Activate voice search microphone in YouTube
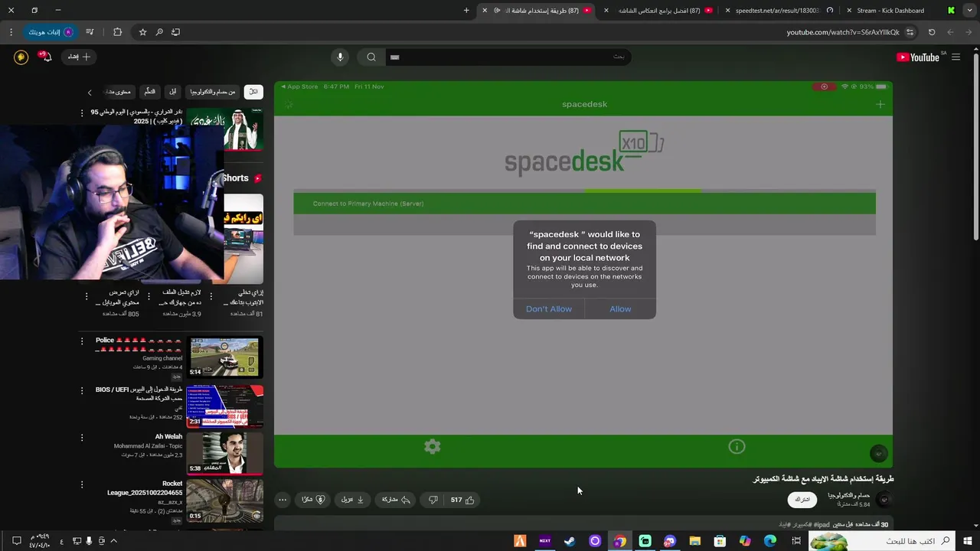Image resolution: width=980 pixels, height=551 pixels. coord(341,57)
